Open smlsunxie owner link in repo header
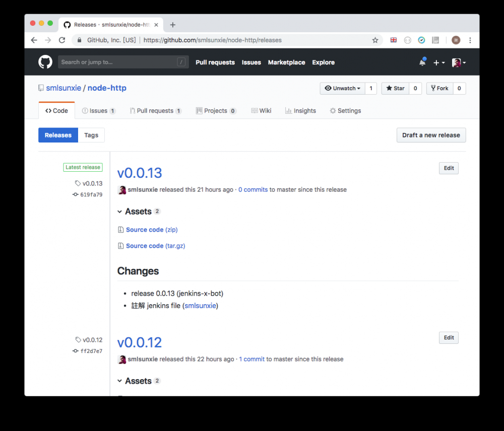This screenshot has width=504, height=431. [x=64, y=88]
